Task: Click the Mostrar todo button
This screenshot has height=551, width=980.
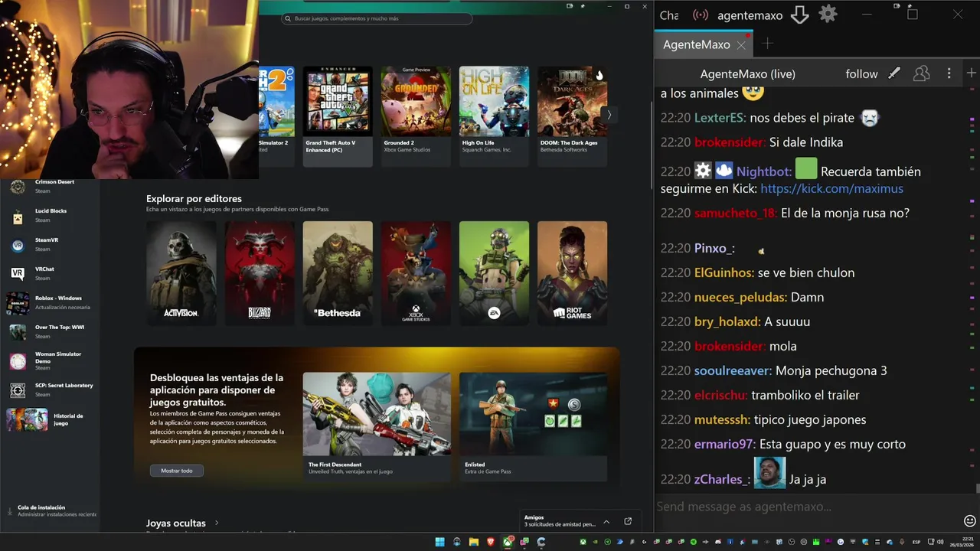Action: [177, 471]
